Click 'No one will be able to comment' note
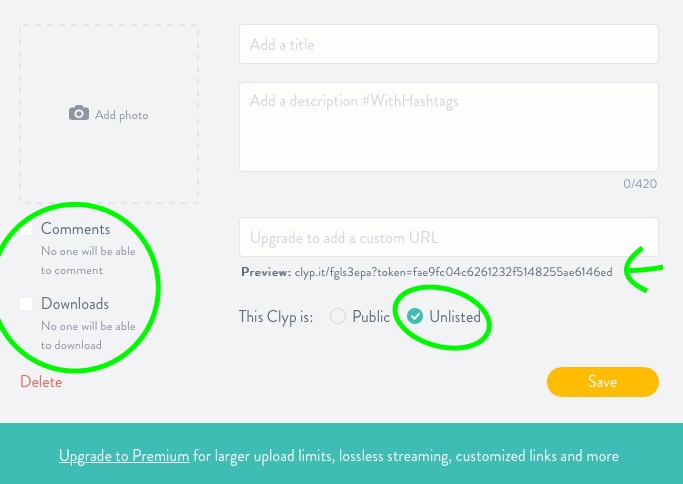Image resolution: width=683 pixels, height=484 pixels. [x=86, y=261]
